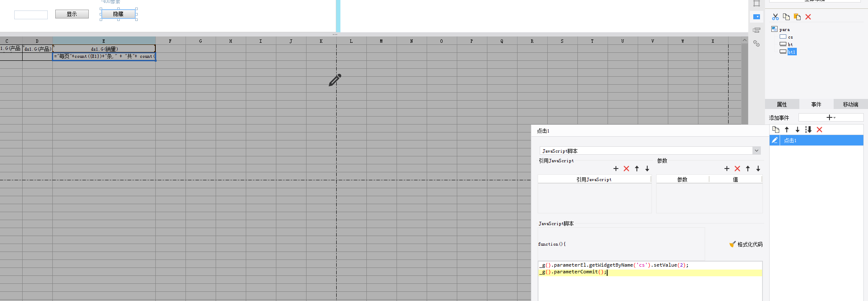The width and height of the screenshot is (868, 301).
Task: Click the 显示 button in parameter pane
Action: (72, 14)
